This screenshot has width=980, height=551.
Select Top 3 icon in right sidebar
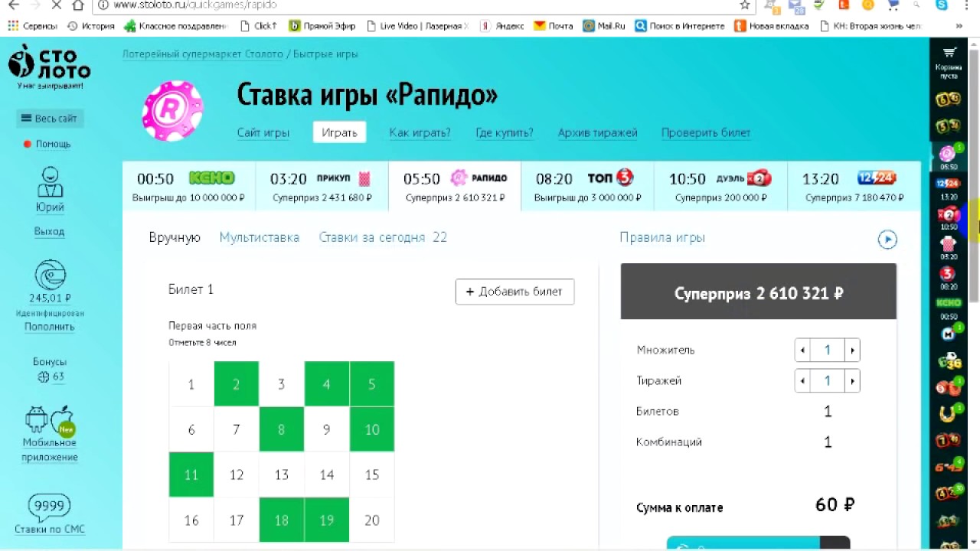(949, 274)
